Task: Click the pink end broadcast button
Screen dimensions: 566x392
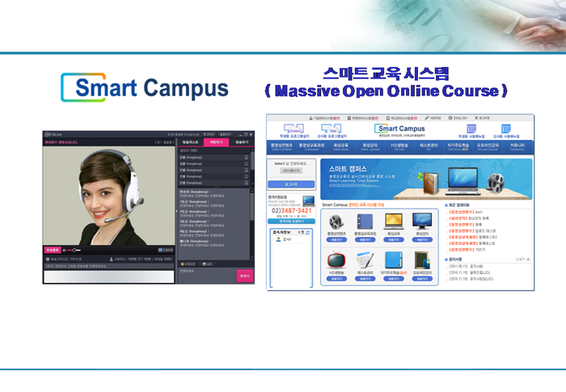Action: pos(53,250)
